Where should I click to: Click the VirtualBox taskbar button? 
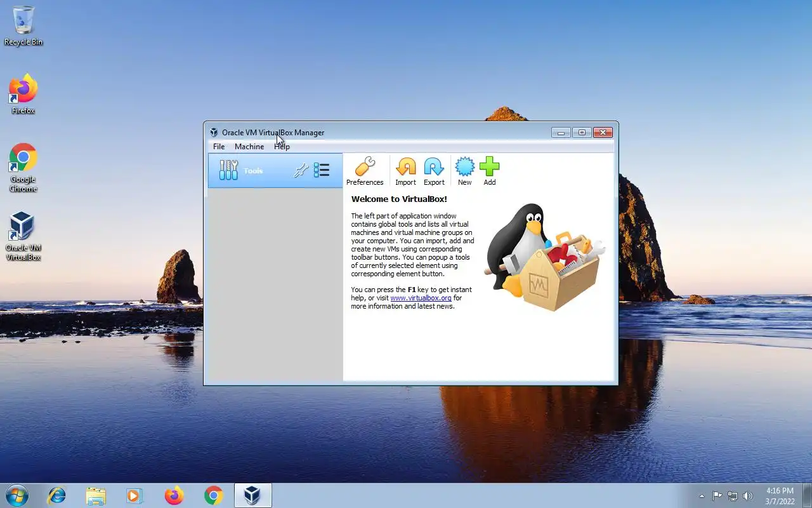(x=253, y=495)
